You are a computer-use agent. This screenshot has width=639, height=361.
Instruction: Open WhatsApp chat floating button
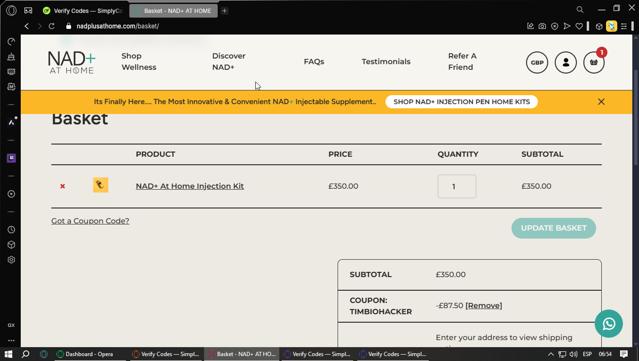608,324
